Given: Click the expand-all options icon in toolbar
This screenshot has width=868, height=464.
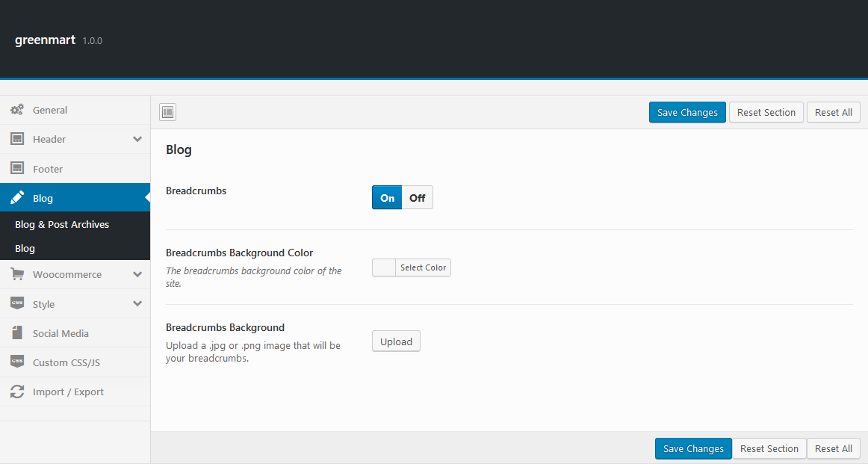Looking at the screenshot, I should click(167, 112).
